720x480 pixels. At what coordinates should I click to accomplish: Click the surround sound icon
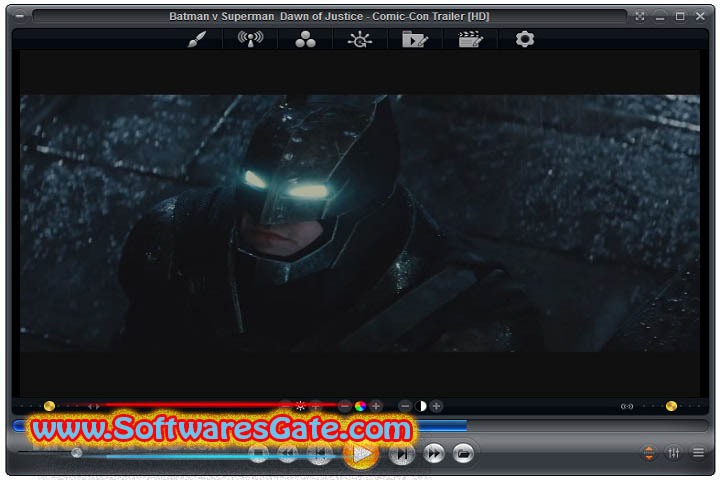[627, 406]
